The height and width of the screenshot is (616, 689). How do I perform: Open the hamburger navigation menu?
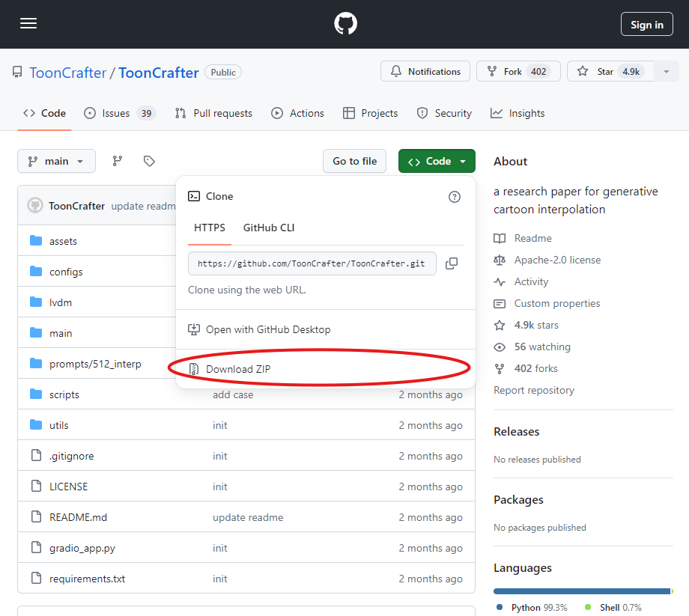tap(28, 24)
